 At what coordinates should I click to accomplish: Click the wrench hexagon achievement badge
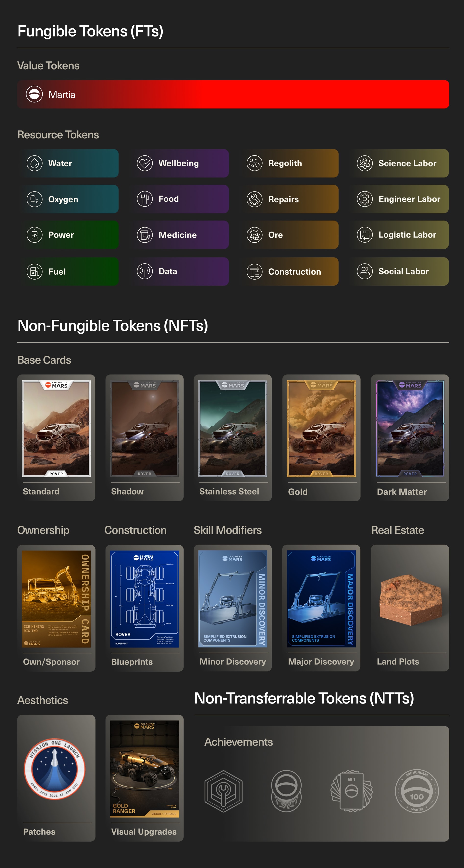(223, 791)
